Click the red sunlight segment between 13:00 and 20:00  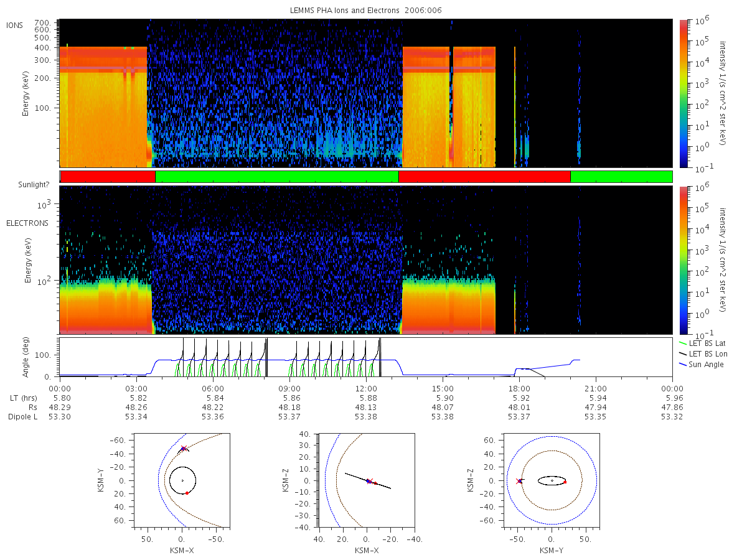(484, 177)
